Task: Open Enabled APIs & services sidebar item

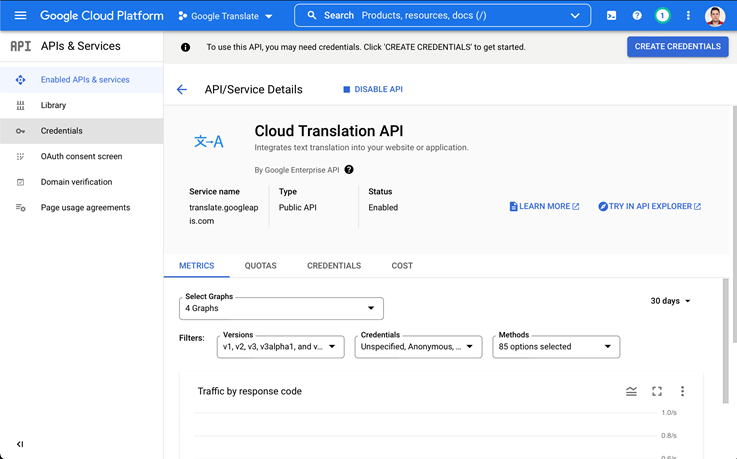Action: click(x=82, y=80)
